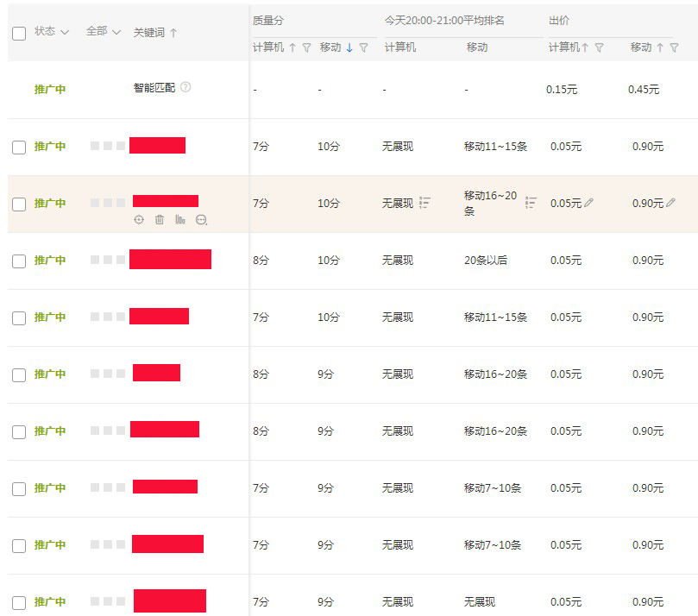Screen dimensions: 698x616
Task: Click the red keyword block in the 20条以后 row
Action: pyautogui.click(x=171, y=260)
